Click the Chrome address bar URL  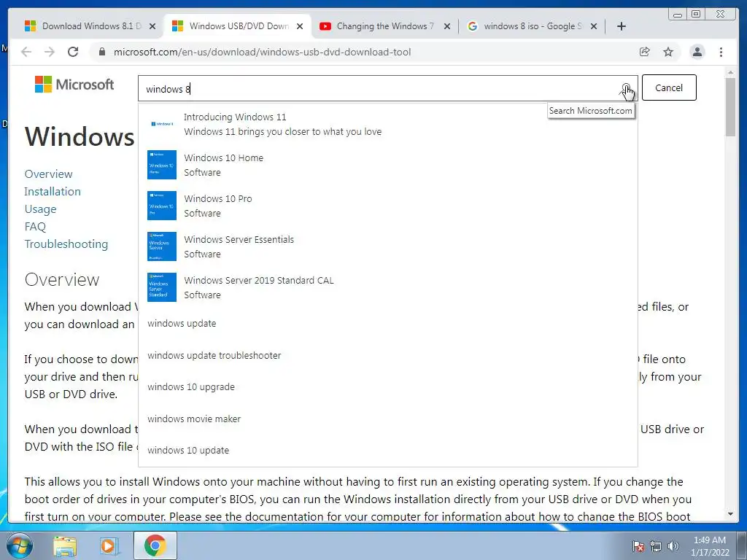coord(262,52)
